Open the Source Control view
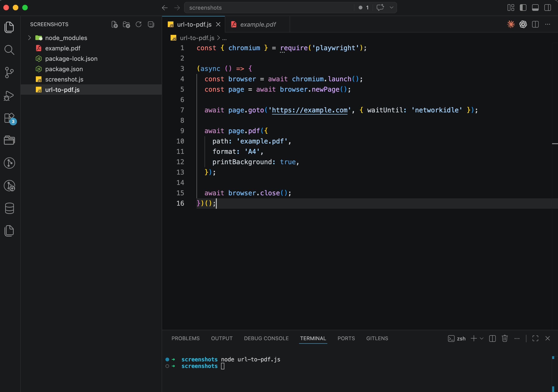The width and height of the screenshot is (558, 392). (x=9, y=72)
